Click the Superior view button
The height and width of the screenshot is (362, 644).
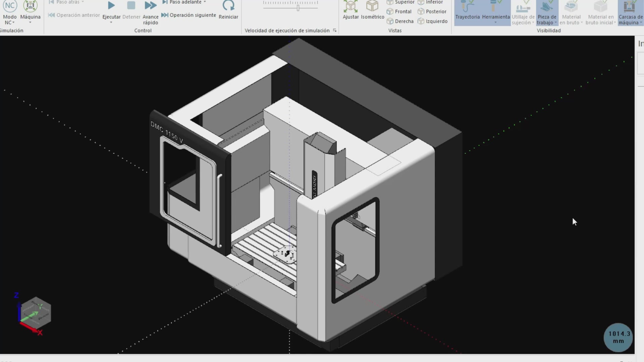pos(401,2)
